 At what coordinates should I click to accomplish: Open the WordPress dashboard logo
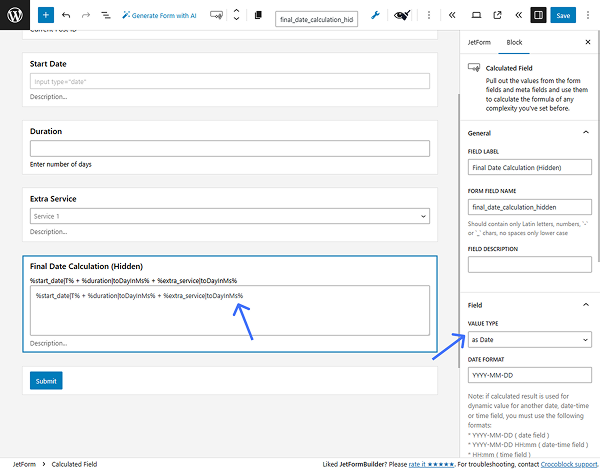[15, 15]
